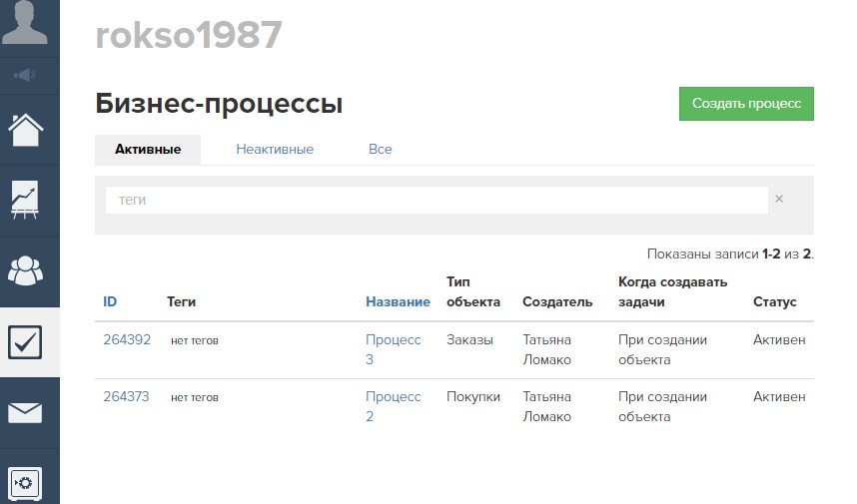Select the tasks checkmark icon

point(26,342)
